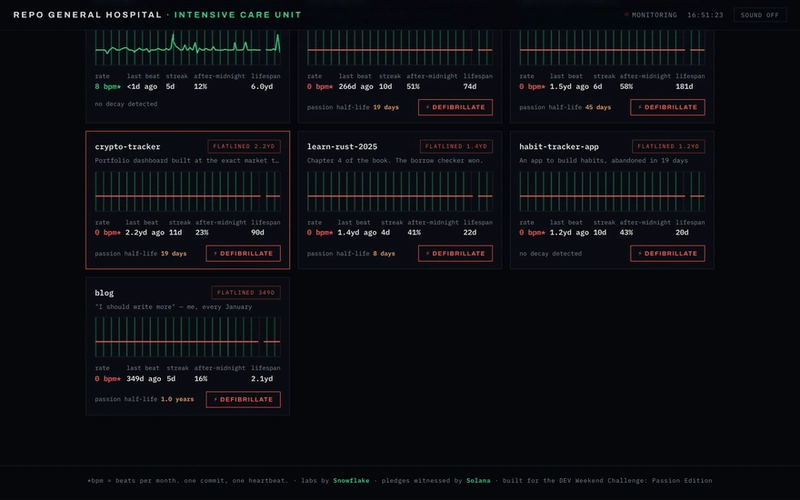Defibrillate the repo last beating 1.5yd ago
The width and height of the screenshot is (800, 500).
pos(668,107)
